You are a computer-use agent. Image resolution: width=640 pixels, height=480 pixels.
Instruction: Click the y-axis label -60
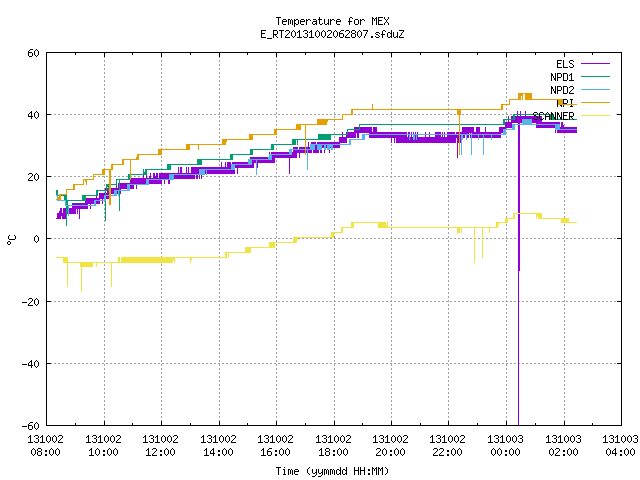click(31, 426)
